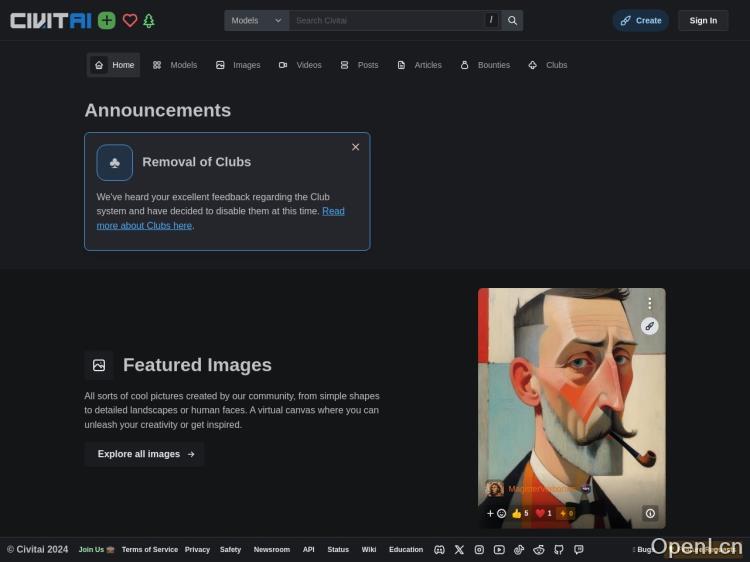Click the paintbrush remix icon on the featured image

coord(649,326)
